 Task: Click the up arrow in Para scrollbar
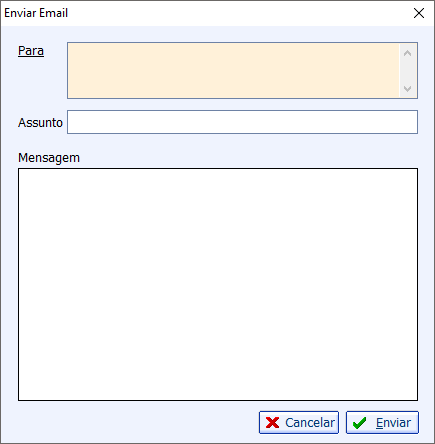click(x=407, y=53)
